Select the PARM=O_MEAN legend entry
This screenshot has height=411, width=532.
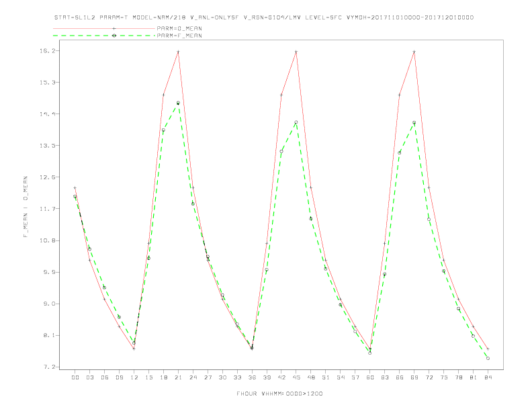(179, 28)
